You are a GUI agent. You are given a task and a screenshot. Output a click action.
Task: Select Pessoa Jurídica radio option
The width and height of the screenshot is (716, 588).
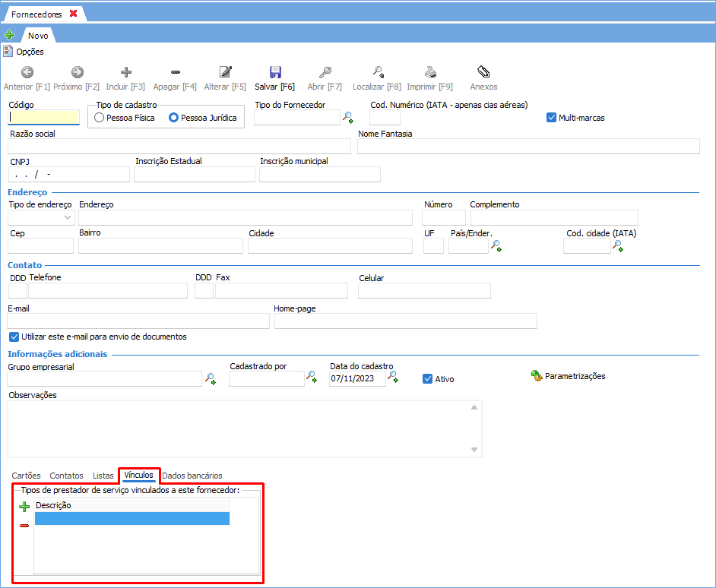(173, 118)
